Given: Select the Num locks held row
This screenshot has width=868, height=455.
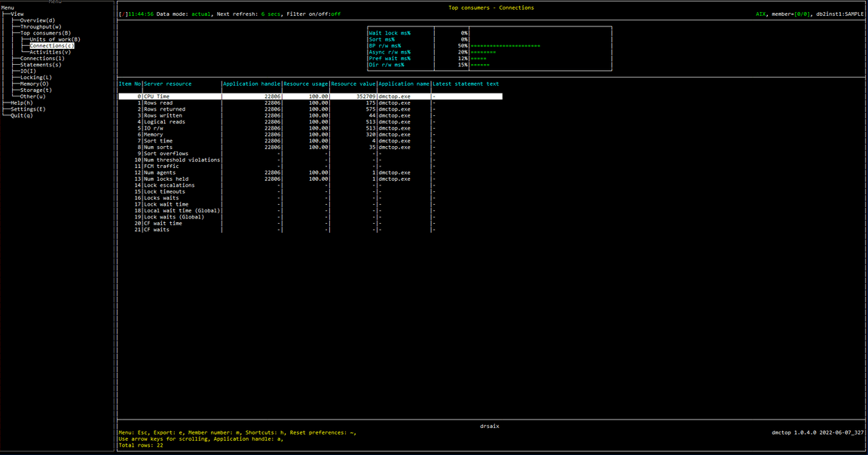Looking at the screenshot, I should pos(310,179).
